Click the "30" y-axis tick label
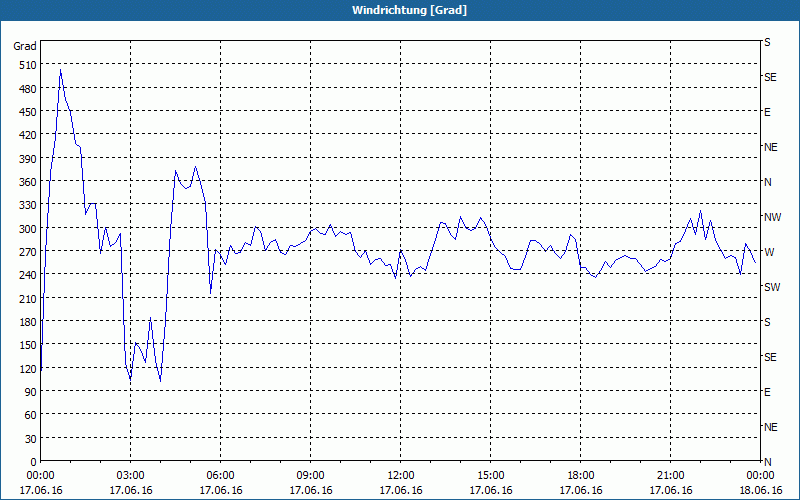 click(x=31, y=439)
